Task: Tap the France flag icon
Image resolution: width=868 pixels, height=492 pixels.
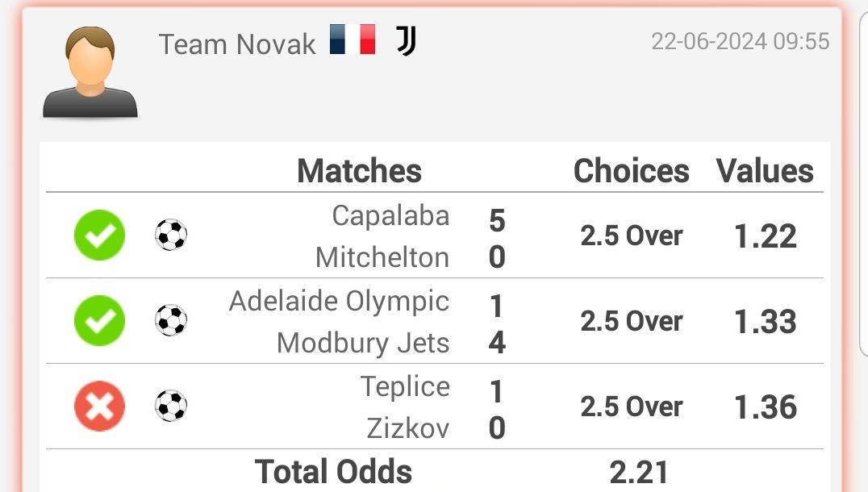Action: click(x=353, y=40)
